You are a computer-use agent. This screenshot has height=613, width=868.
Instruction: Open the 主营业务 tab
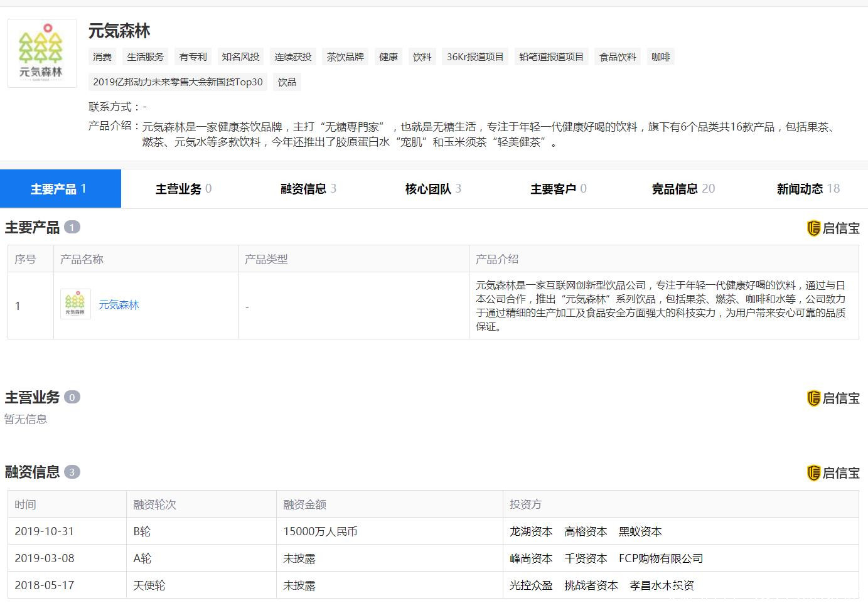(183, 189)
